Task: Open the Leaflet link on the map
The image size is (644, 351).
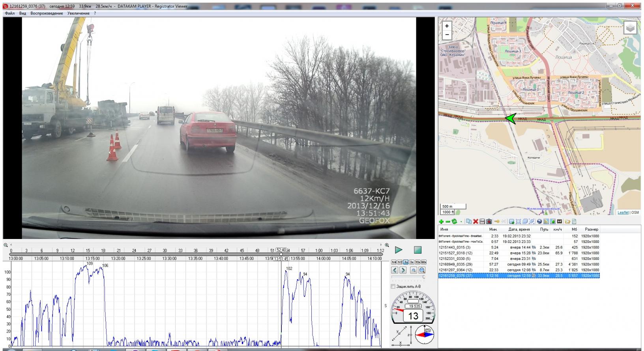Action: [623, 213]
